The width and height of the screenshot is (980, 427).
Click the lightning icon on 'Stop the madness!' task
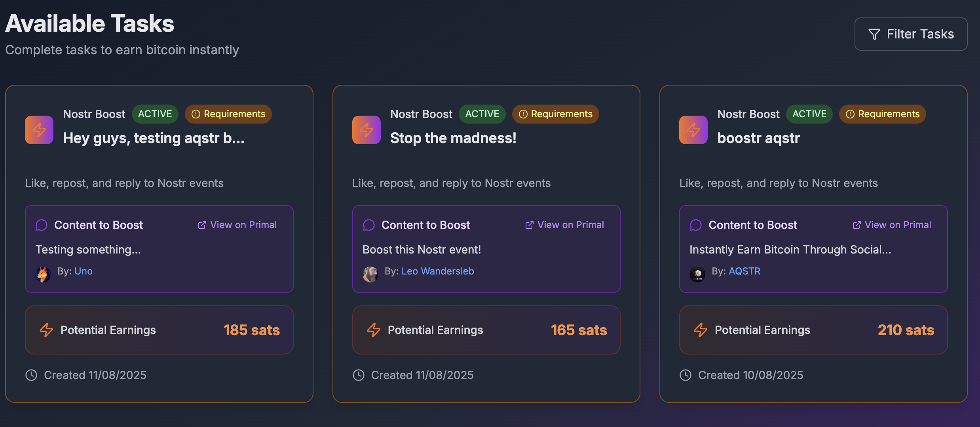[367, 130]
